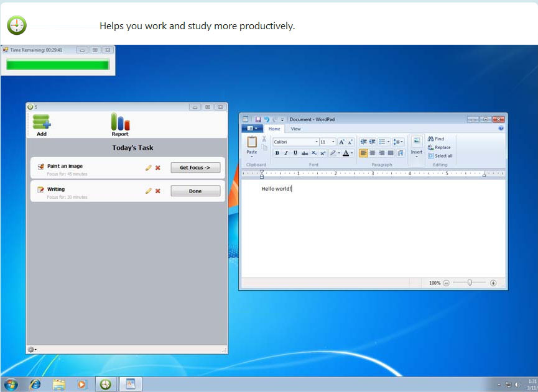Image resolution: width=538 pixels, height=392 pixels.
Task: Center align the text
Action: pyautogui.click(x=373, y=153)
